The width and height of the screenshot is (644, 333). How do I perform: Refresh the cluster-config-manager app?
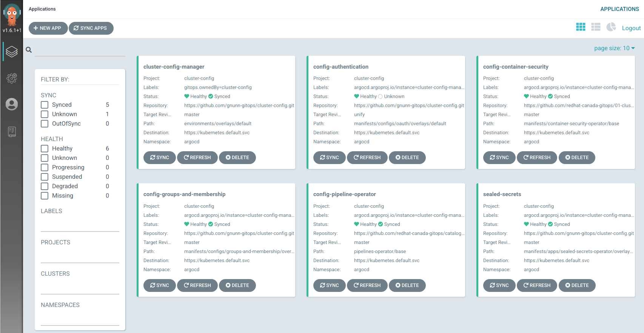pos(197,158)
